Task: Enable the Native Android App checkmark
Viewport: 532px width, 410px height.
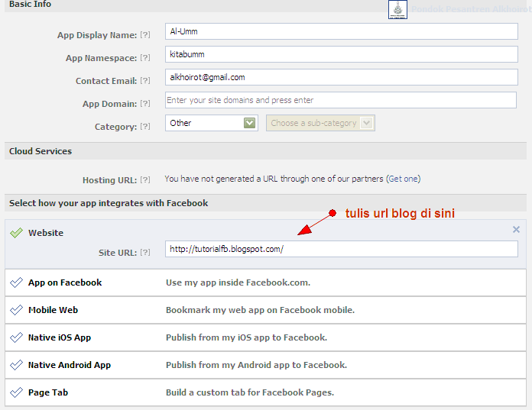Action: 16,365
